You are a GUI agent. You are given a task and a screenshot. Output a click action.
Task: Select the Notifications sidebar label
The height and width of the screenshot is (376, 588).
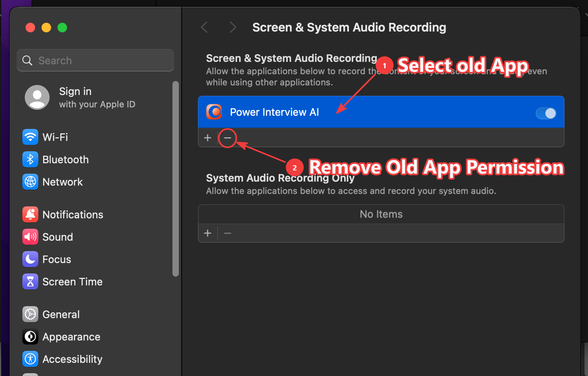tap(73, 215)
